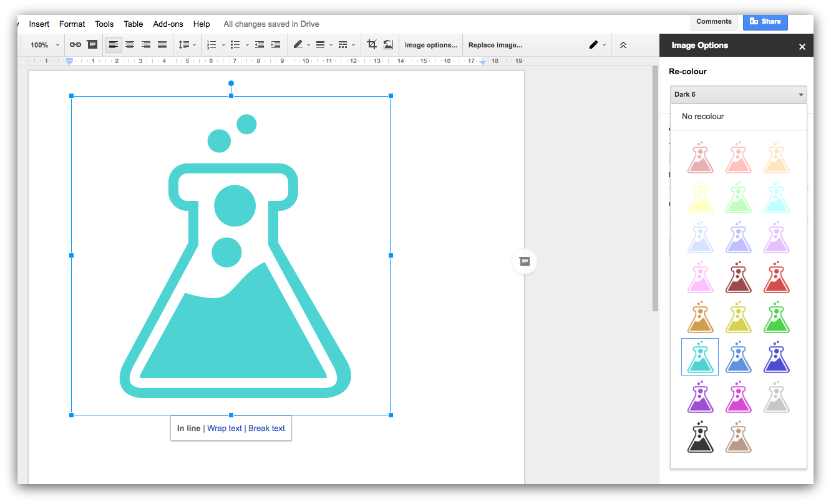Select the Line spacing icon
The height and width of the screenshot is (504, 831).
tap(185, 44)
